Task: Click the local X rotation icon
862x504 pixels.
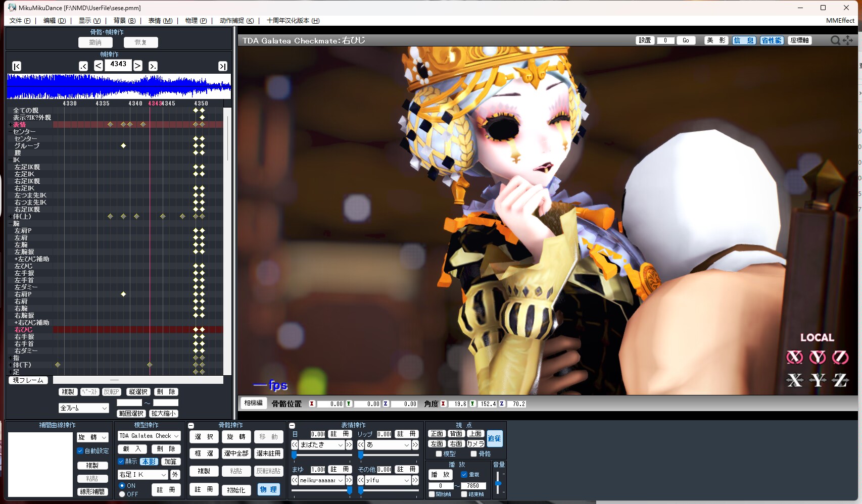Action: pyautogui.click(x=795, y=358)
